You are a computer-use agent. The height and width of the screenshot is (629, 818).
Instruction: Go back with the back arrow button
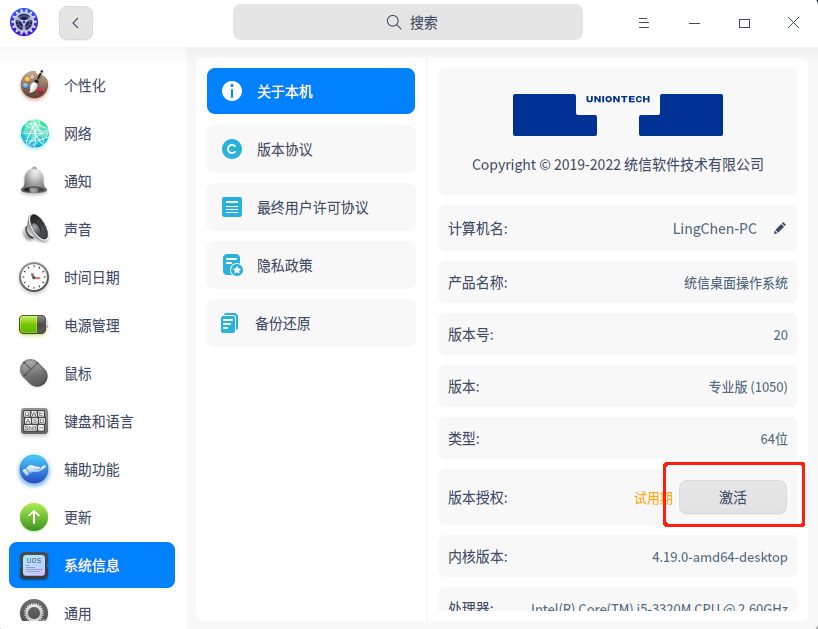pyautogui.click(x=76, y=23)
